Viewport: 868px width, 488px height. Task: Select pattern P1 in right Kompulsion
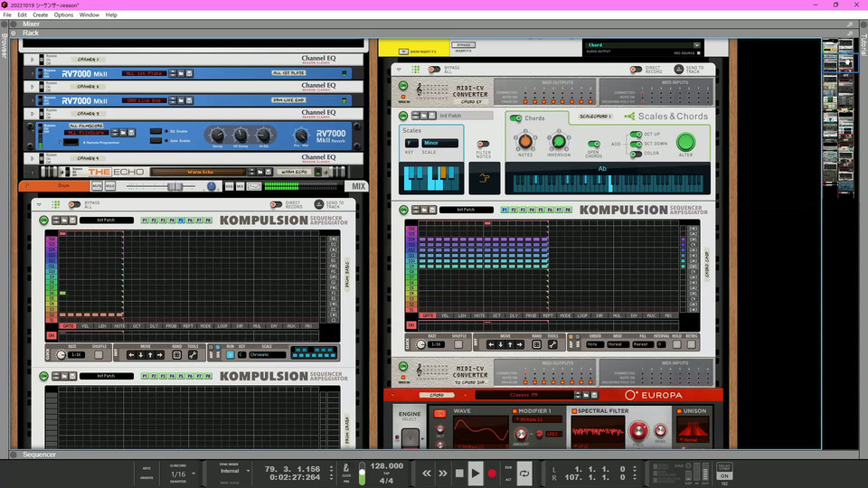point(505,210)
